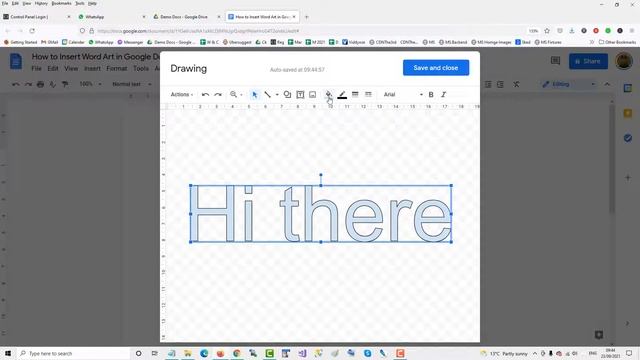Screen dimensions: 640x360
Task: Open the Edit menu in Docs
Action: [53, 69]
